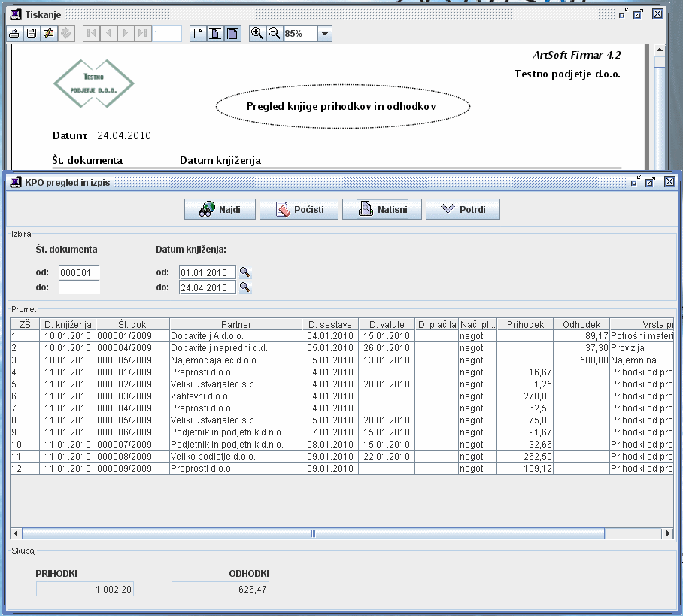Click the horizontal scrollbar thumb of Promet table
The width and height of the screenshot is (683, 616).
pyautogui.click(x=313, y=533)
